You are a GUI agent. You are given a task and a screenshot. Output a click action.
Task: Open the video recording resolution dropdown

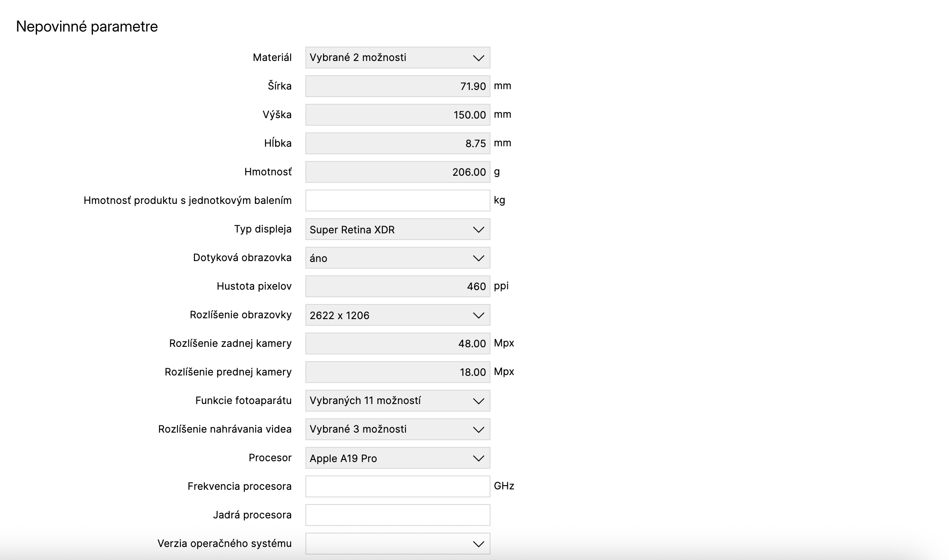(397, 429)
